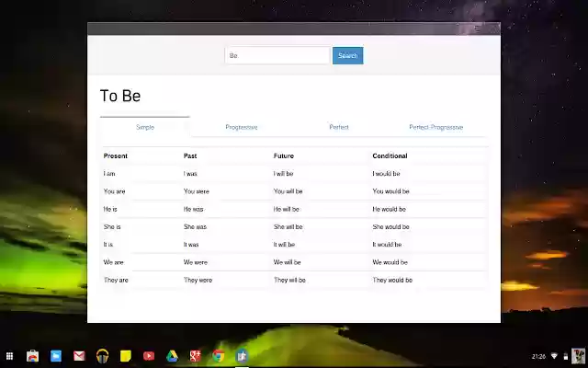The image size is (588, 368).
Task: Switch to the Progressive tab
Action: coord(242,127)
